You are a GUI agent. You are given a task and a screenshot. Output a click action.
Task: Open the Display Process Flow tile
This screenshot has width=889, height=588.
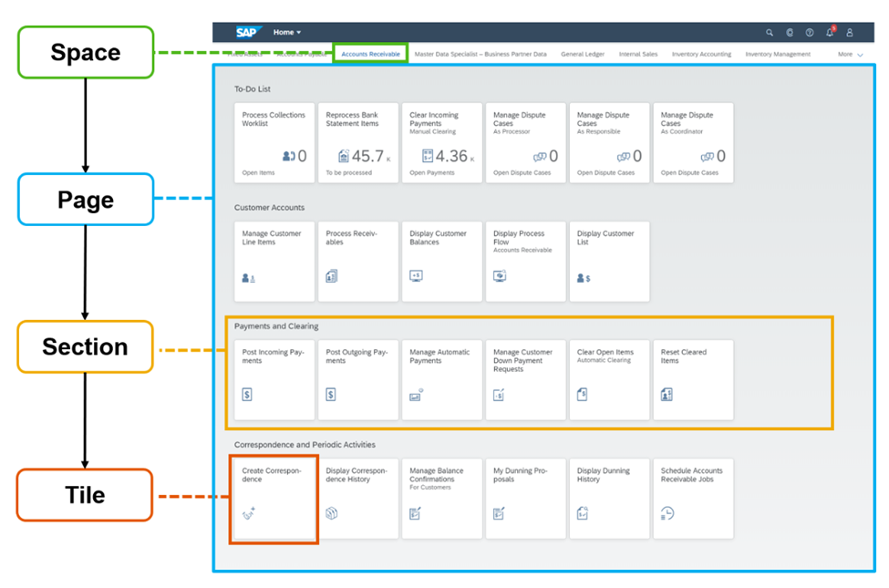[x=526, y=260]
